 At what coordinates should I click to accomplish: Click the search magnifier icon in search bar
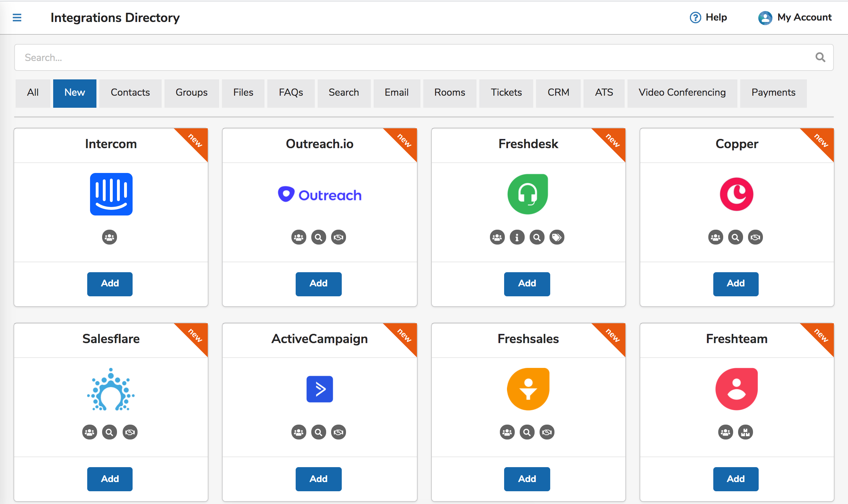coord(820,57)
